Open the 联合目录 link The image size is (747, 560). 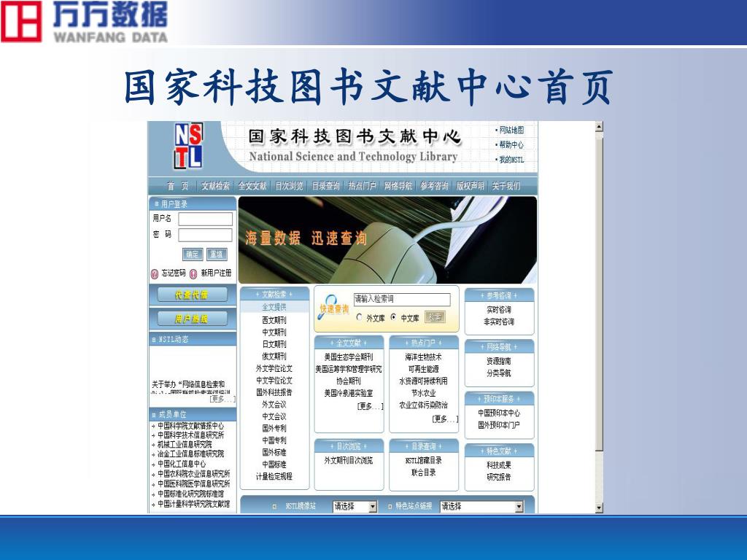pos(424,472)
